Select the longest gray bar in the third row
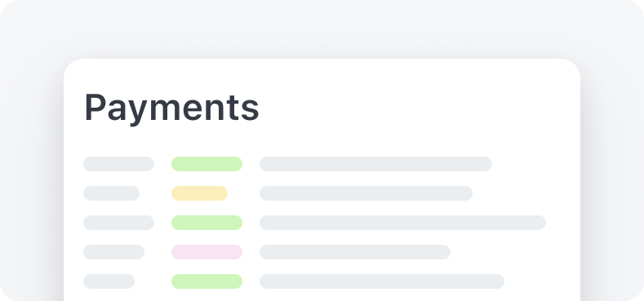Viewport: 644px width, 301px height. (403, 223)
